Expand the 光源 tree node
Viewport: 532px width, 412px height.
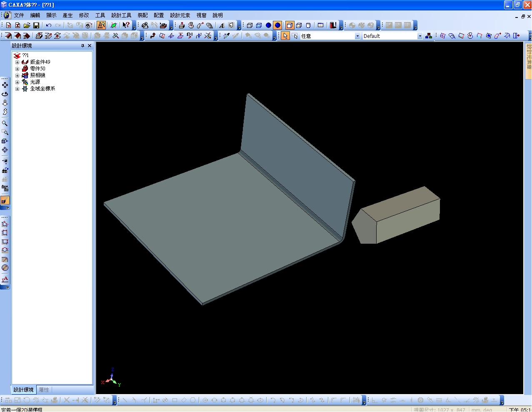17,82
